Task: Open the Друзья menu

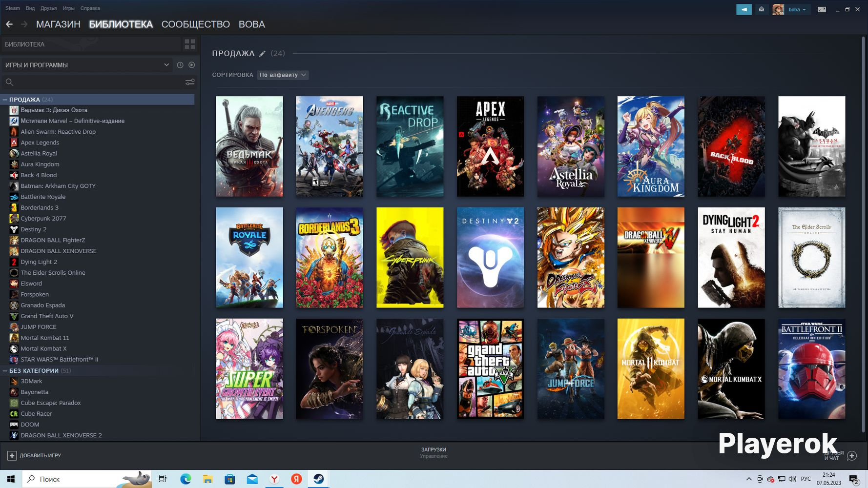Action: click(x=48, y=8)
